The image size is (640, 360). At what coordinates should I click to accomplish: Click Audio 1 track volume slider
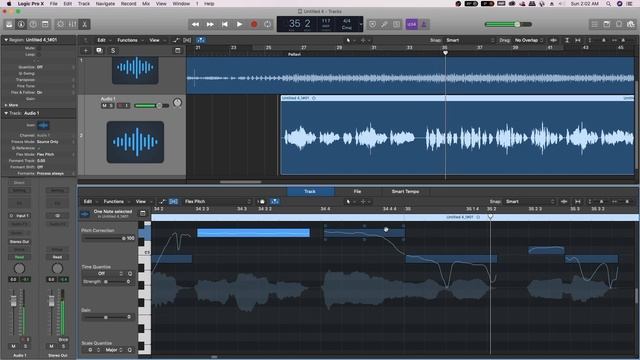pyautogui.click(x=151, y=106)
